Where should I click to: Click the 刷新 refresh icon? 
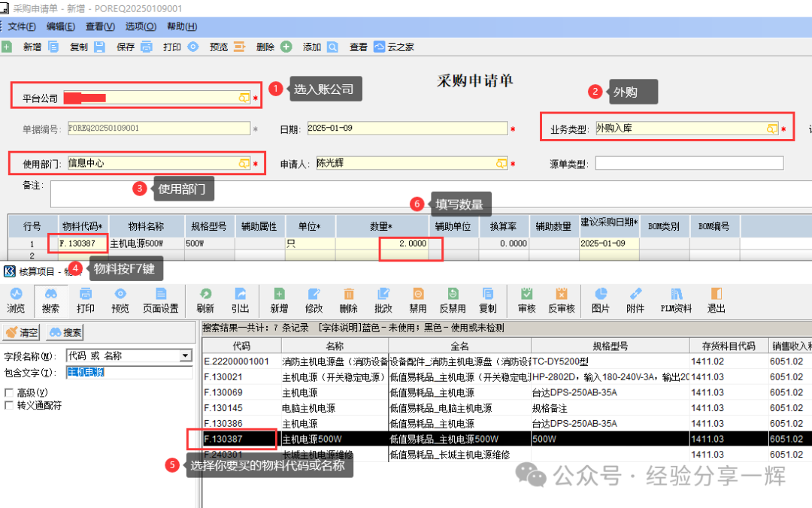click(x=205, y=299)
